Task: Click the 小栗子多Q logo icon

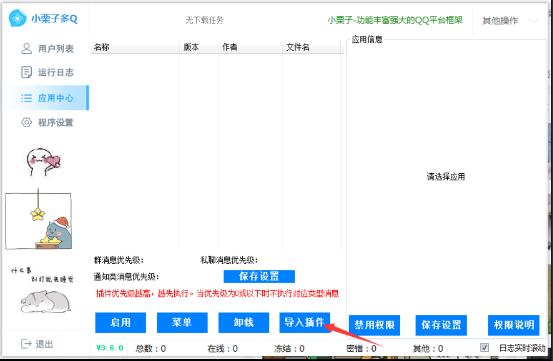Action: pyautogui.click(x=17, y=18)
